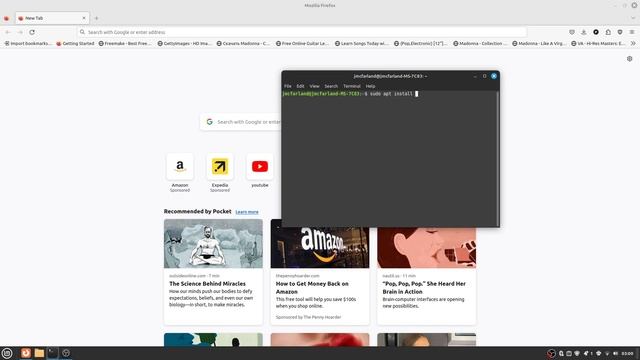Reload the page with the refresh icon
The width and height of the screenshot is (640, 360).
32,32
